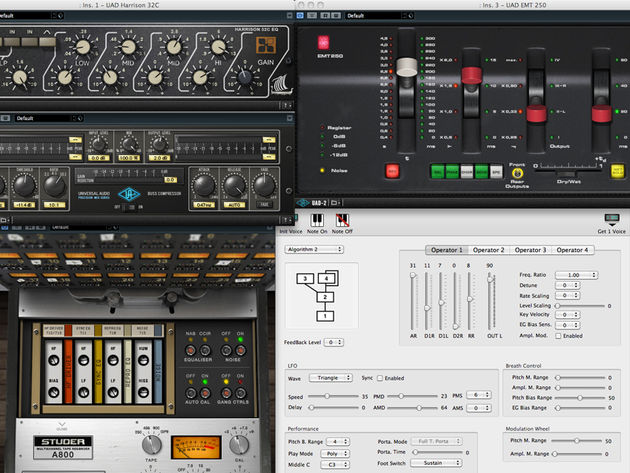This screenshot has height=473, width=630.
Task: Switch to the Operator 4 tab
Action: click(572, 250)
